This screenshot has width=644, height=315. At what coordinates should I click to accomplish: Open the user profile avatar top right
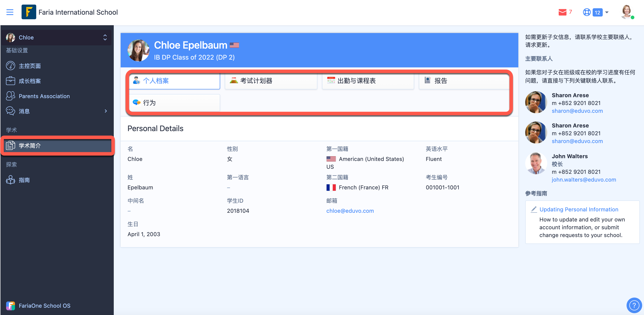(627, 11)
